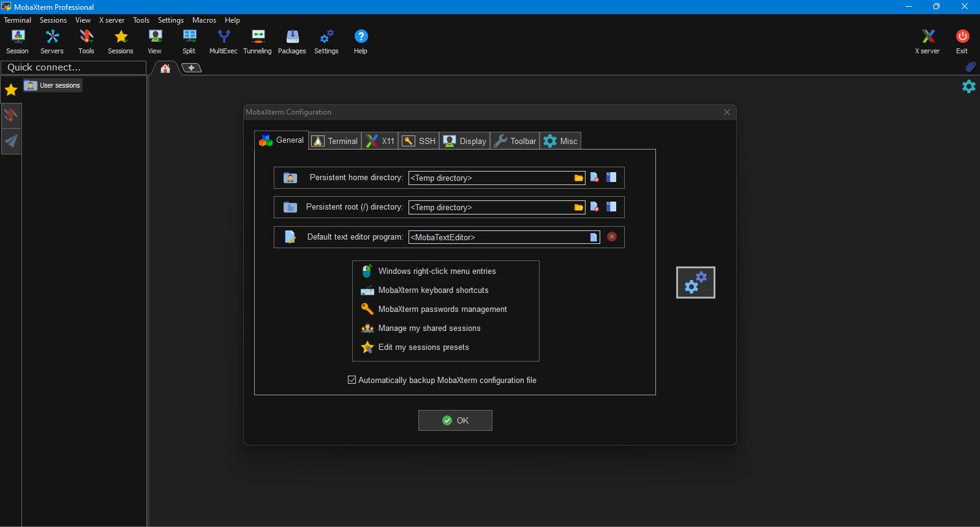Open the Packages toolbar icon

[x=292, y=42]
